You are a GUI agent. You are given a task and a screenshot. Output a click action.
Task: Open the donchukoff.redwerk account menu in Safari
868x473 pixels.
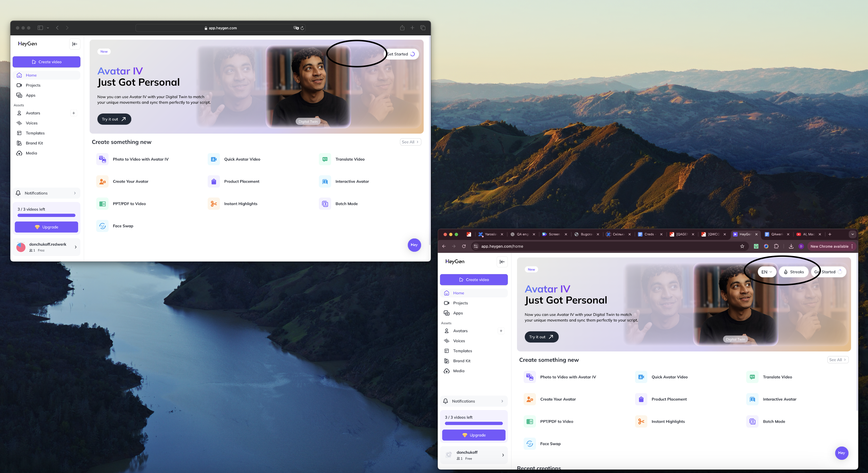pyautogui.click(x=47, y=247)
